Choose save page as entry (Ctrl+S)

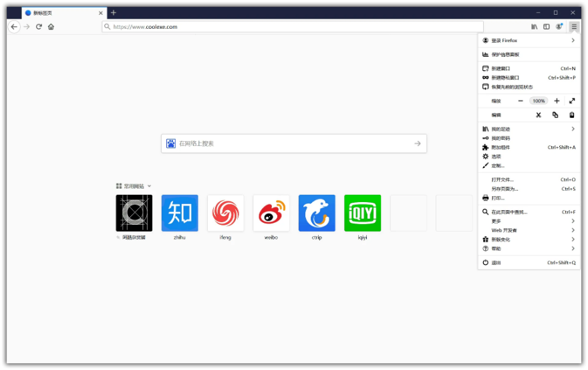tap(529, 189)
